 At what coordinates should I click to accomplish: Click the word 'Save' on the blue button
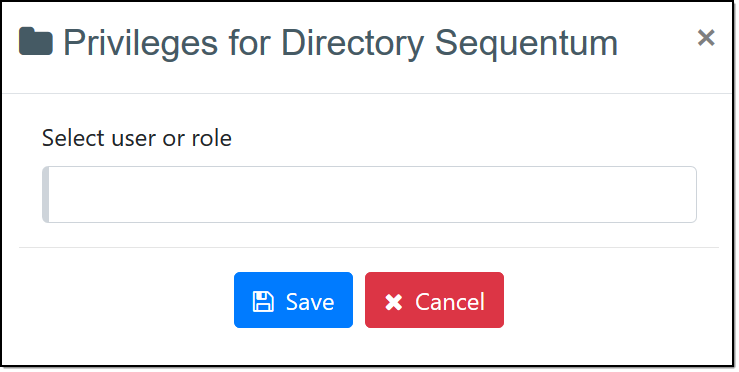pyautogui.click(x=310, y=302)
